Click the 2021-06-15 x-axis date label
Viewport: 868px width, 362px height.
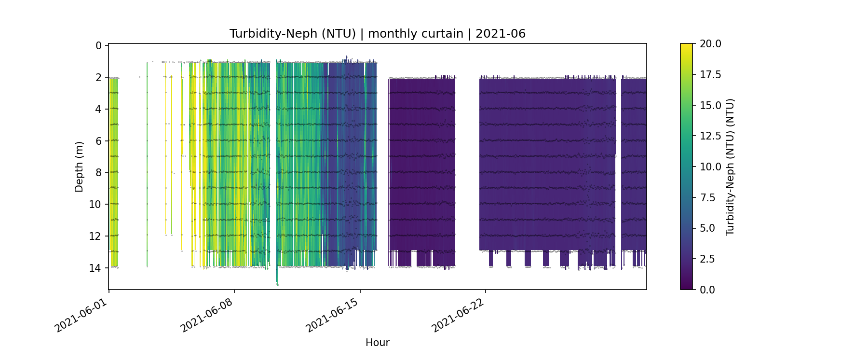tap(332, 315)
